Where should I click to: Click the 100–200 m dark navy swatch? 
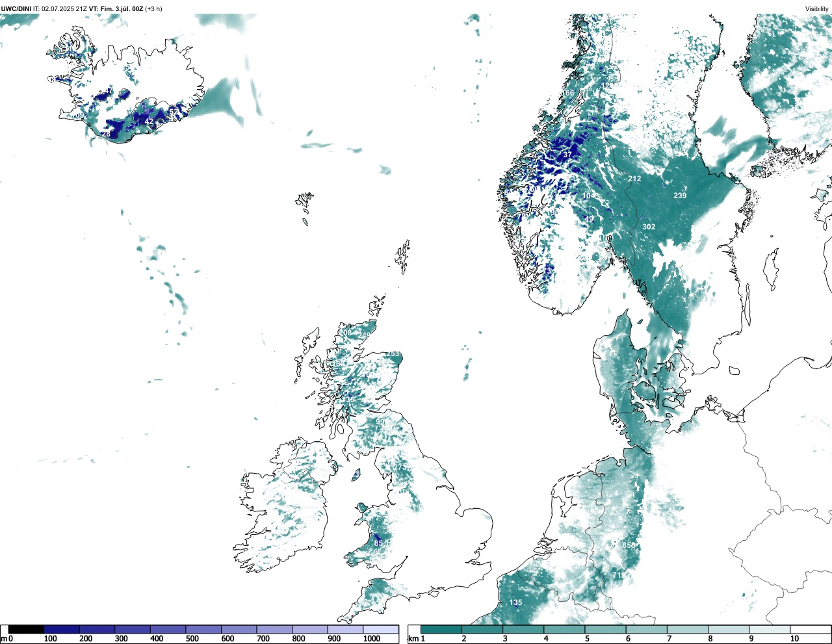click(x=62, y=629)
